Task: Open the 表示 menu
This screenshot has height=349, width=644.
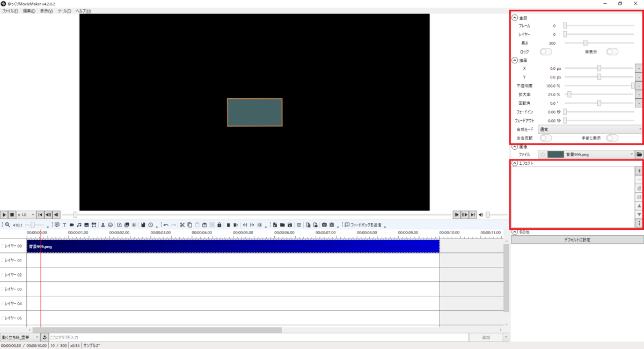Action: pyautogui.click(x=46, y=11)
